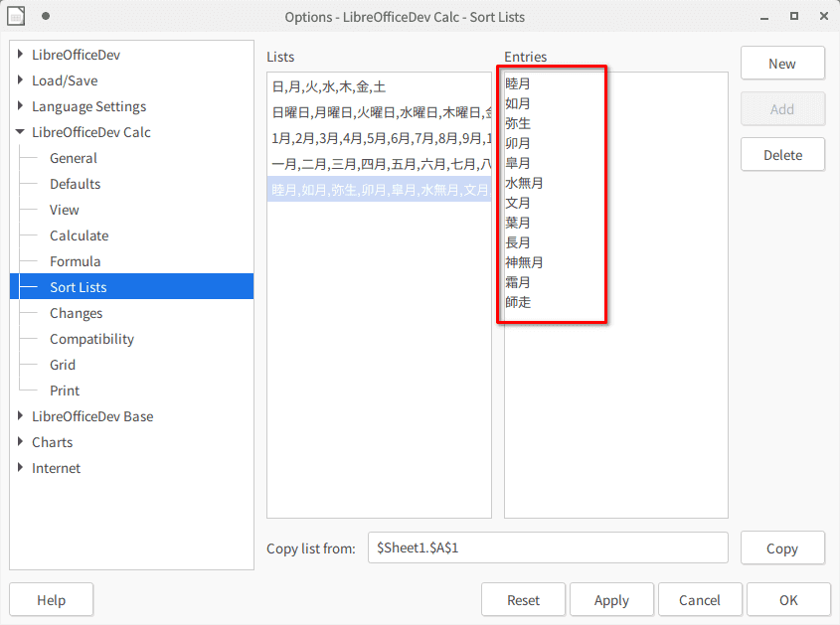Copy the list from $Sheet1.$A$1
The height and width of the screenshot is (625, 840).
coord(782,547)
